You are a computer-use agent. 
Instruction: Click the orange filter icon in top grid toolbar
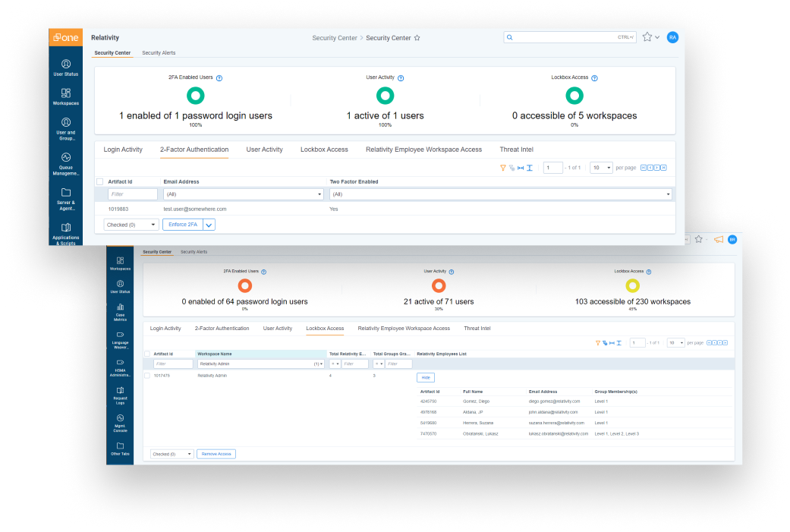[x=502, y=168]
